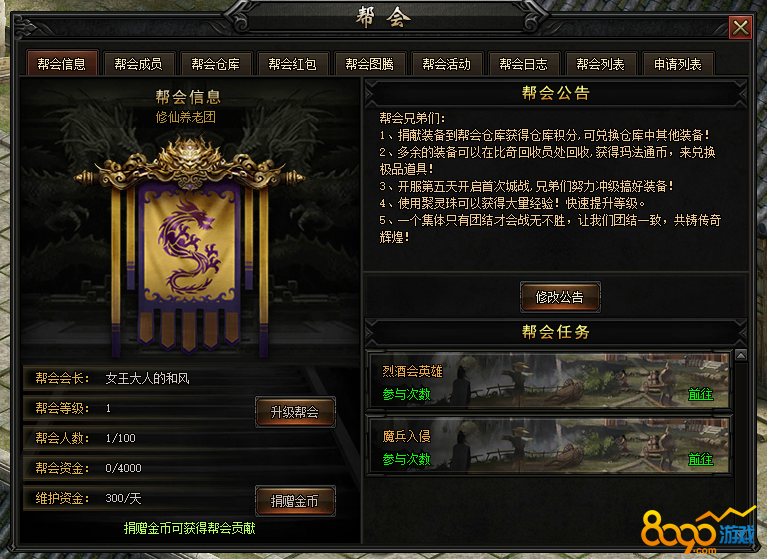The width and height of the screenshot is (767, 559).
Task: View the 帮会日志 tab
Action: [523, 64]
